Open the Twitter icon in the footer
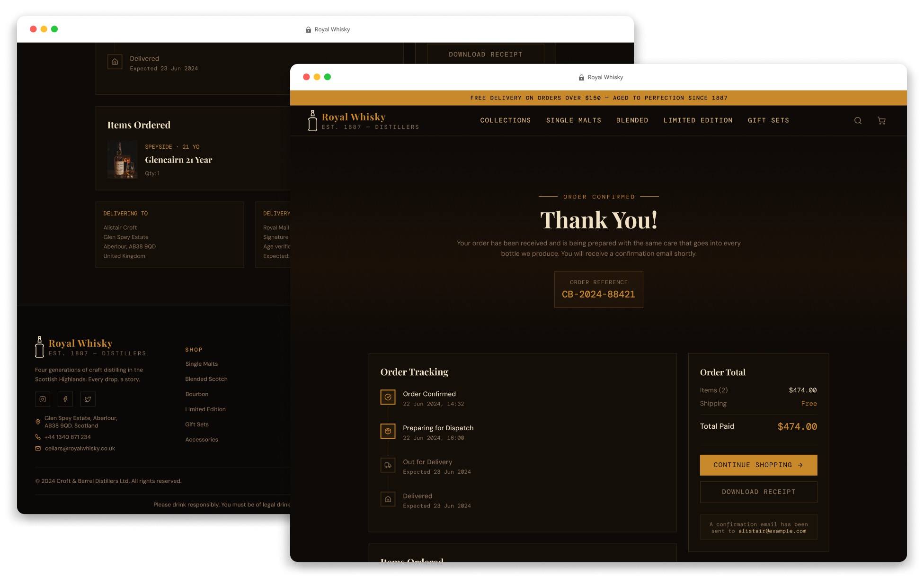924x578 pixels. tap(88, 399)
